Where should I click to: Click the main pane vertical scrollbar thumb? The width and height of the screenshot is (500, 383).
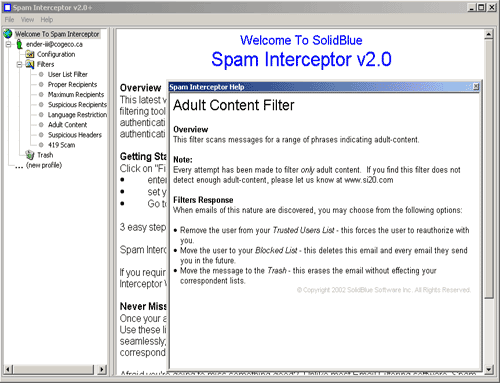(489, 169)
